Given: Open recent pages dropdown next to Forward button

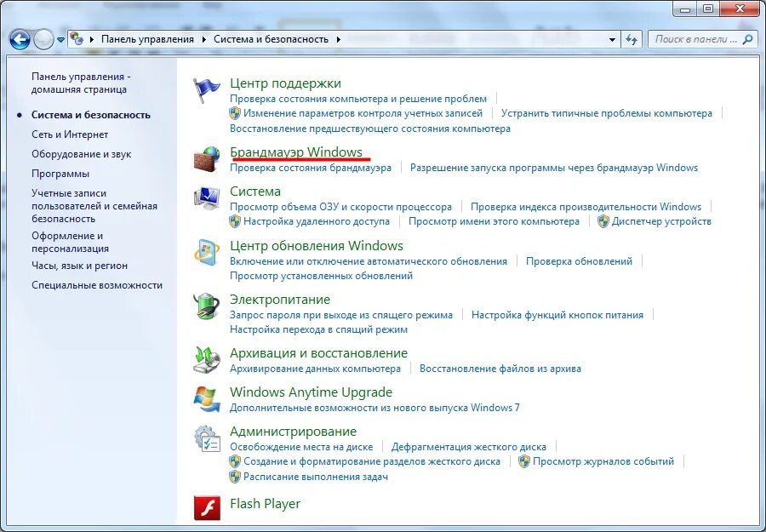Looking at the screenshot, I should 60,39.
